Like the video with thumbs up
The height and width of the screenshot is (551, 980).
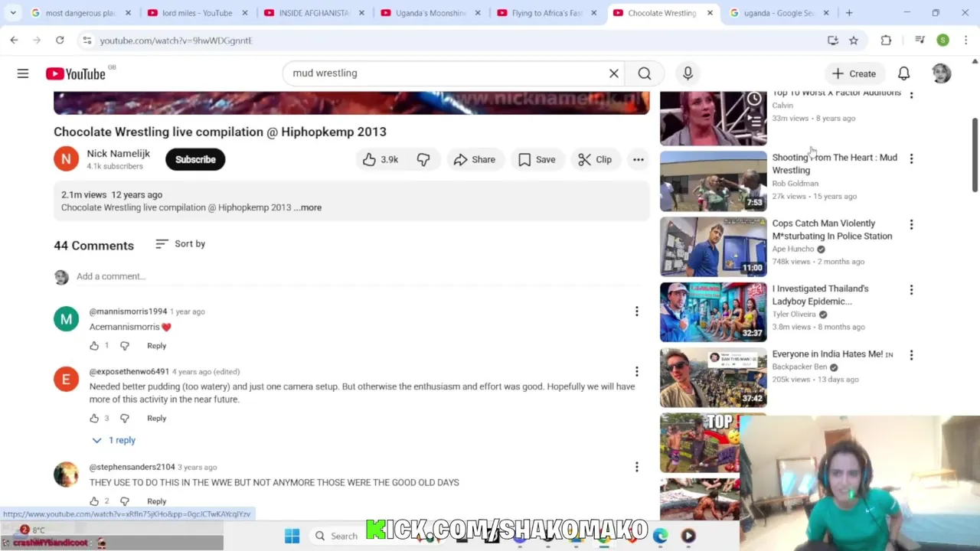coord(381,159)
